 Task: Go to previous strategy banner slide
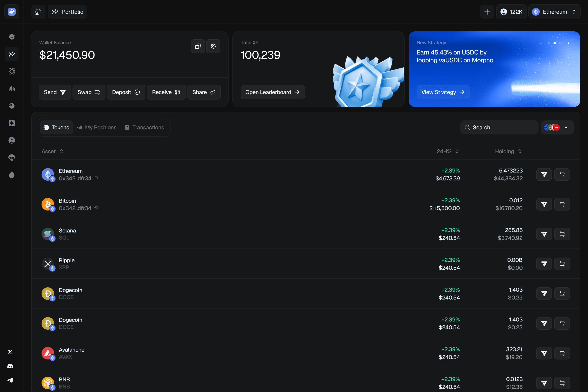541,43
